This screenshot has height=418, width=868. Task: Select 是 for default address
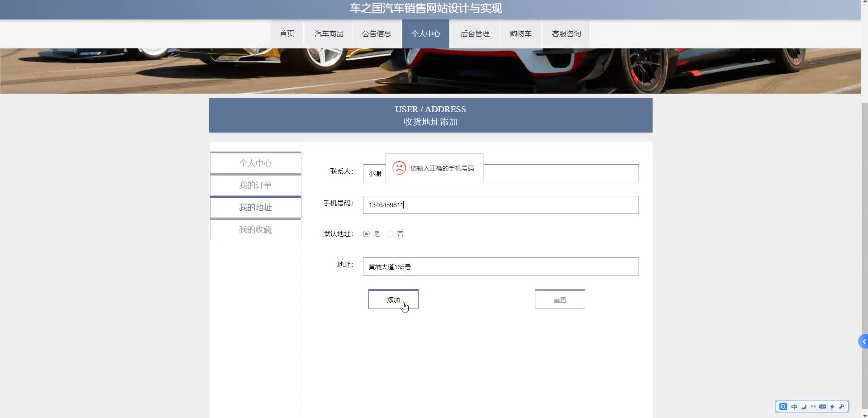pos(367,234)
